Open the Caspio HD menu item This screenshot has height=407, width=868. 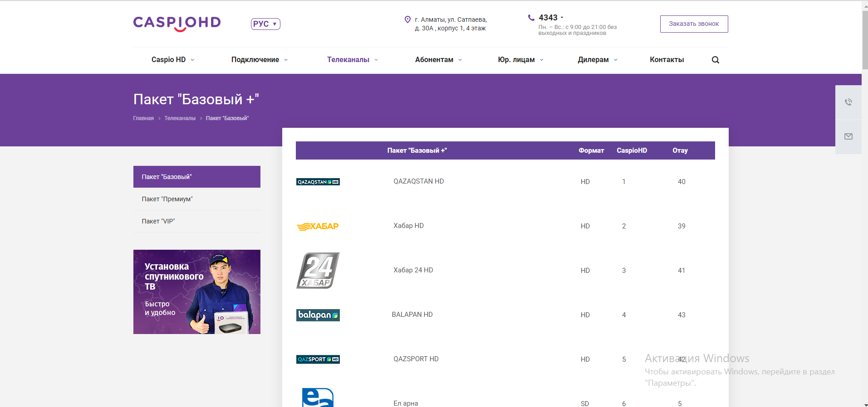(168, 60)
